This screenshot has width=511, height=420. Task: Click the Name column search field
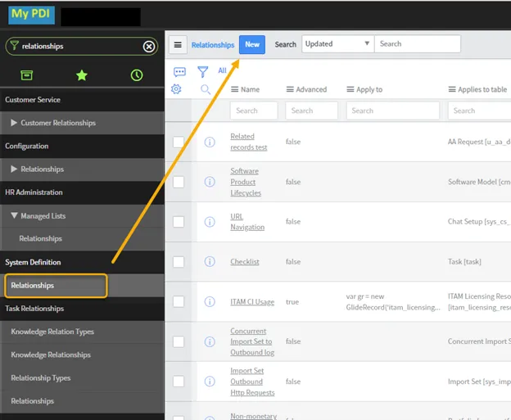254,111
